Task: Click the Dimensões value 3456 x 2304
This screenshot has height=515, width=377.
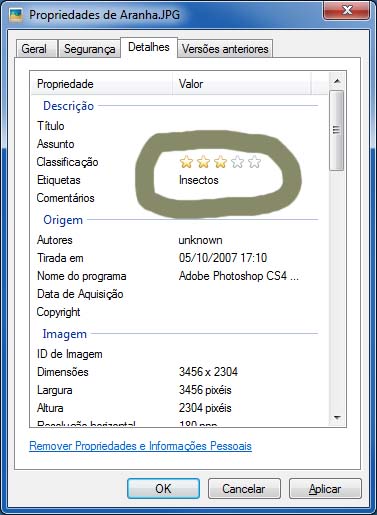Action: [x=208, y=372]
